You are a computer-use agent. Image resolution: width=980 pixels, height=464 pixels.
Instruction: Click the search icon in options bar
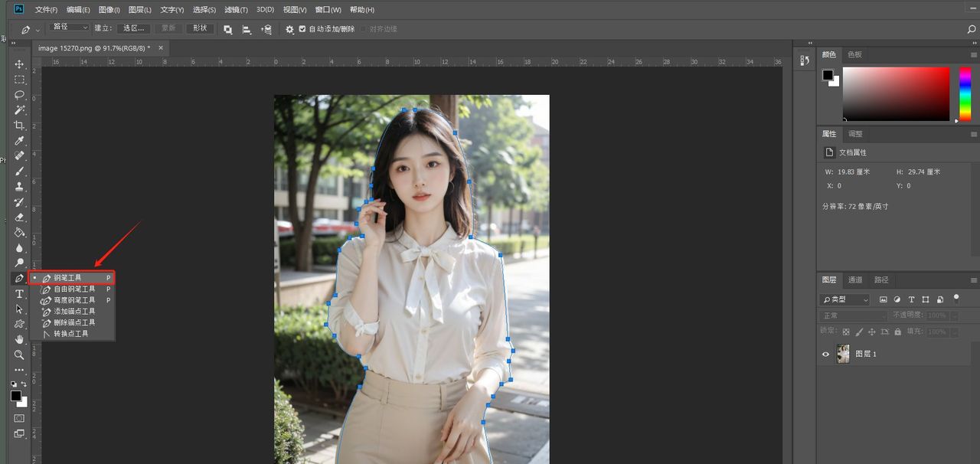(x=972, y=29)
